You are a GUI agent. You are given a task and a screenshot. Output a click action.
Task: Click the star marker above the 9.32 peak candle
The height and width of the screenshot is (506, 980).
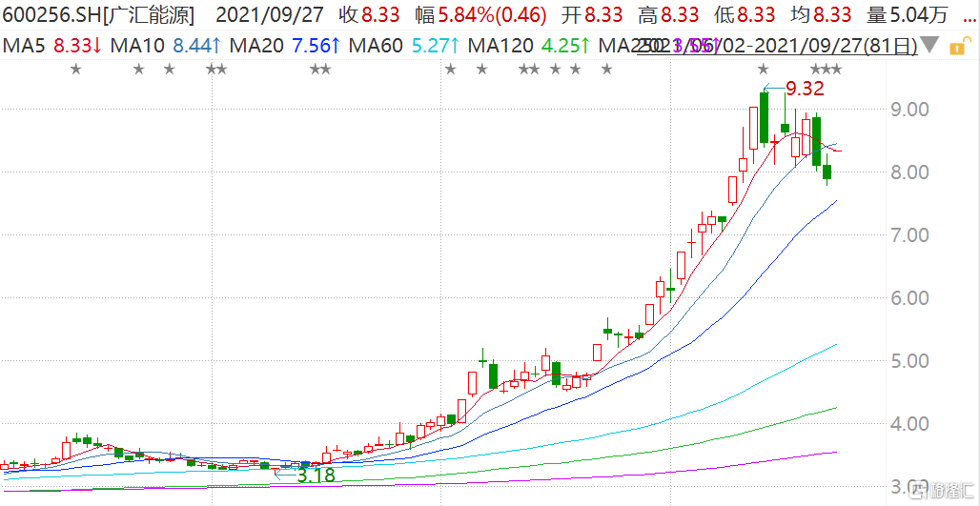[763, 70]
